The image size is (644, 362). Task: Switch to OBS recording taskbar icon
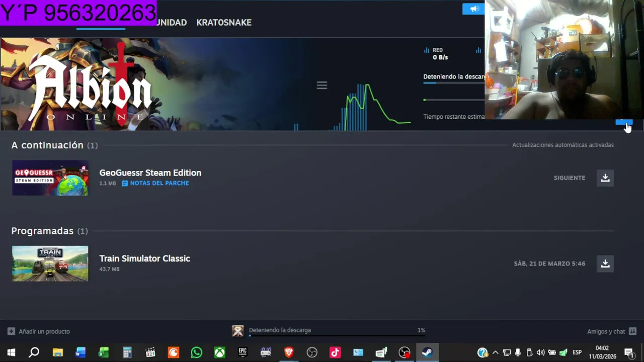click(405, 352)
